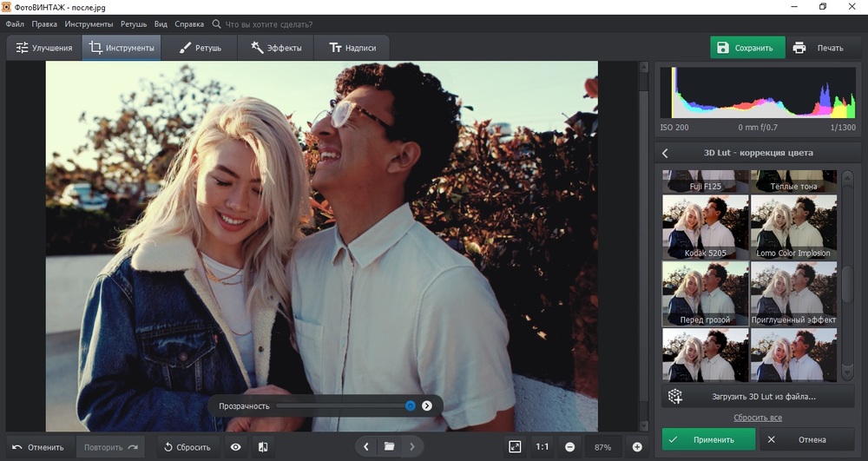
Task: Switch to the Эффекты tab
Action: (276, 48)
